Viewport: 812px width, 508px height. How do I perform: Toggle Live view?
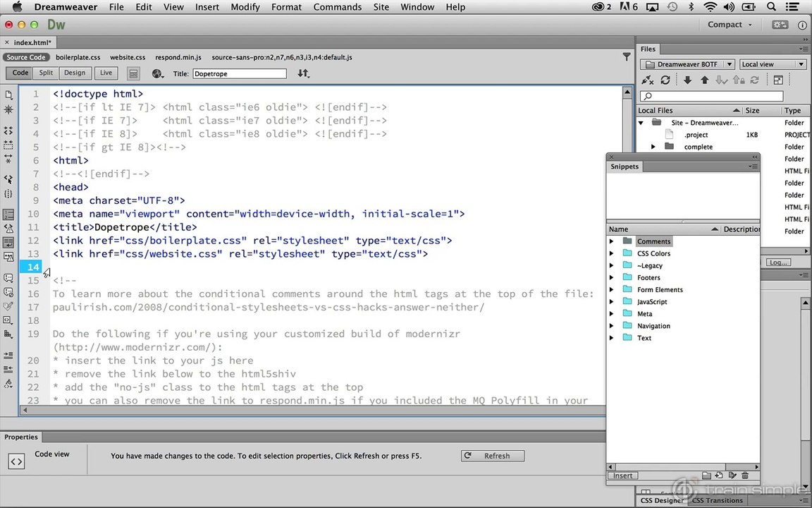(106, 73)
